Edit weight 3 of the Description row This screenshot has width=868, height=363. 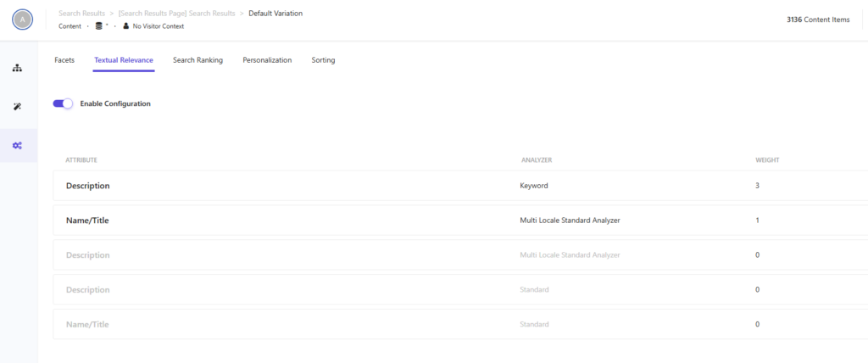[757, 185]
